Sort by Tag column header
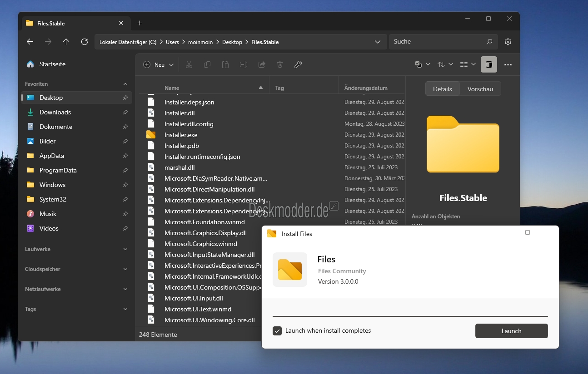The width and height of the screenshot is (588, 374). click(279, 88)
